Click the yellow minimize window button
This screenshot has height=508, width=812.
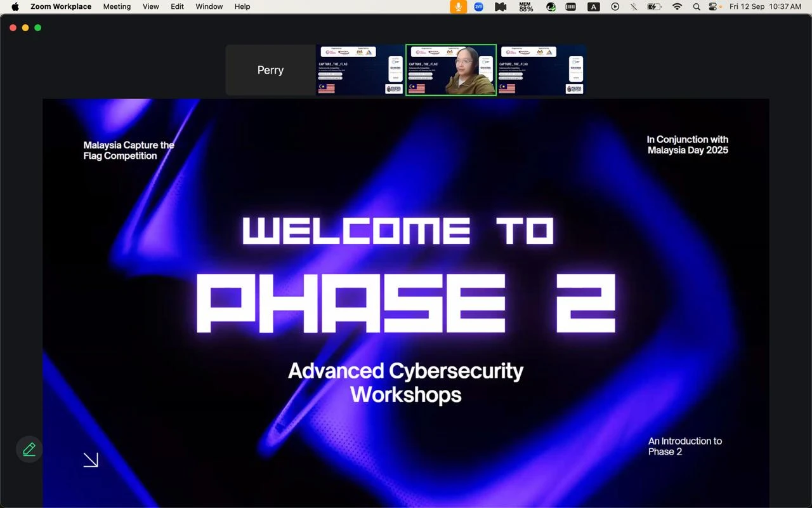25,28
